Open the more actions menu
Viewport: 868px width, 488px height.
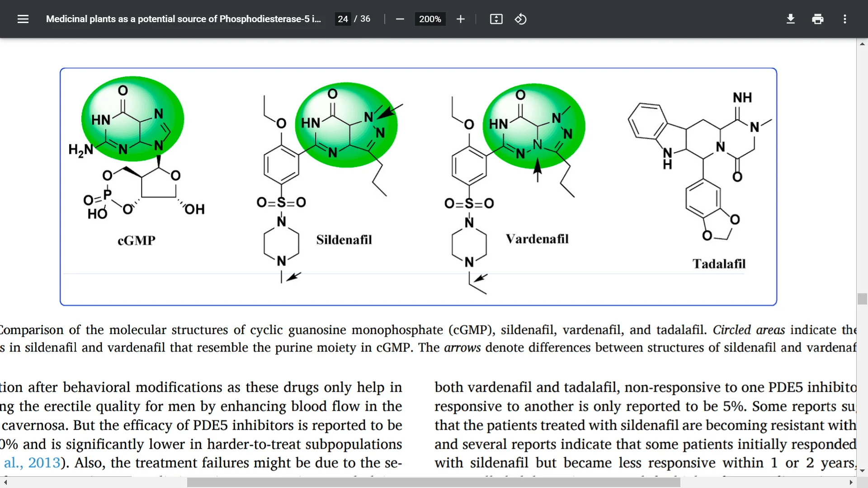tap(845, 19)
